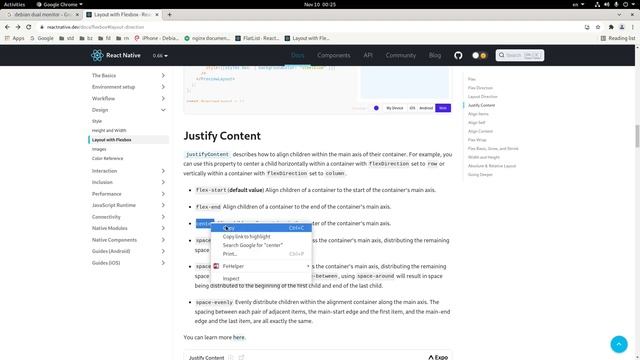Open the en input language dropdown
The height and width of the screenshot is (360, 640).
point(578,4)
